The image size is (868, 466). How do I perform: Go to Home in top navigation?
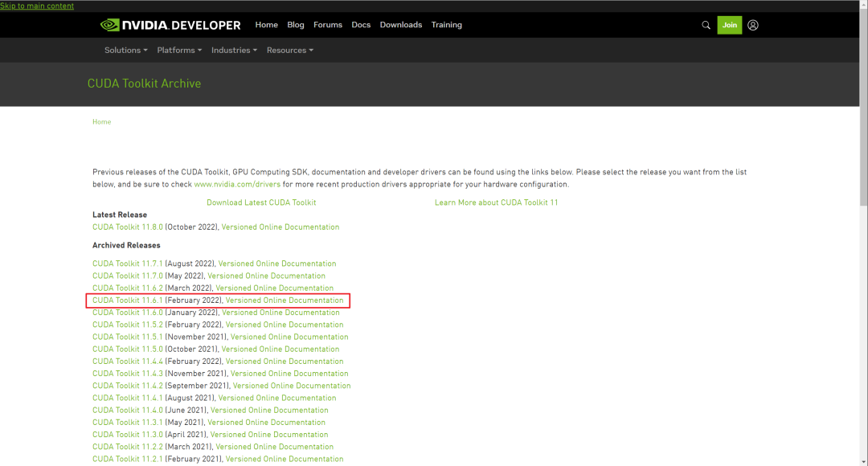(x=266, y=25)
